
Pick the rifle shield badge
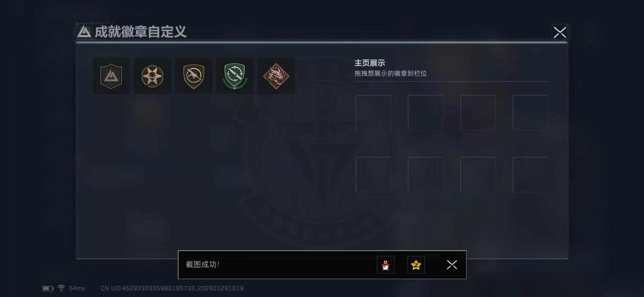pos(194,76)
